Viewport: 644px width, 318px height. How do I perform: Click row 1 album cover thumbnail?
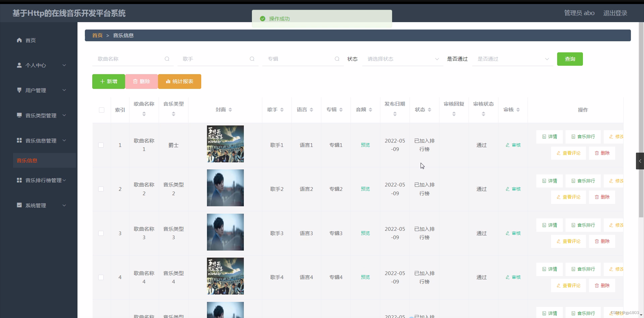pos(225,144)
